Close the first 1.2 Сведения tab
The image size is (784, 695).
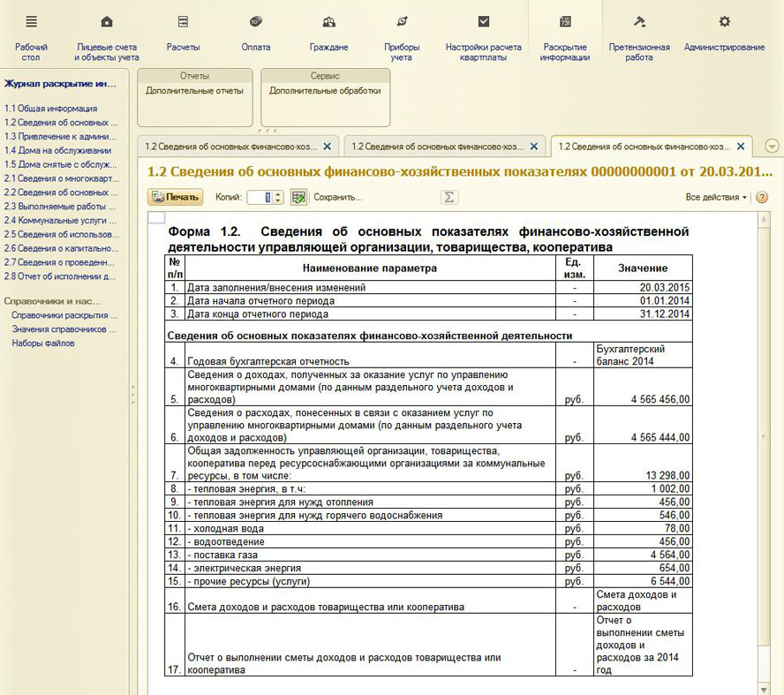pos(327,147)
